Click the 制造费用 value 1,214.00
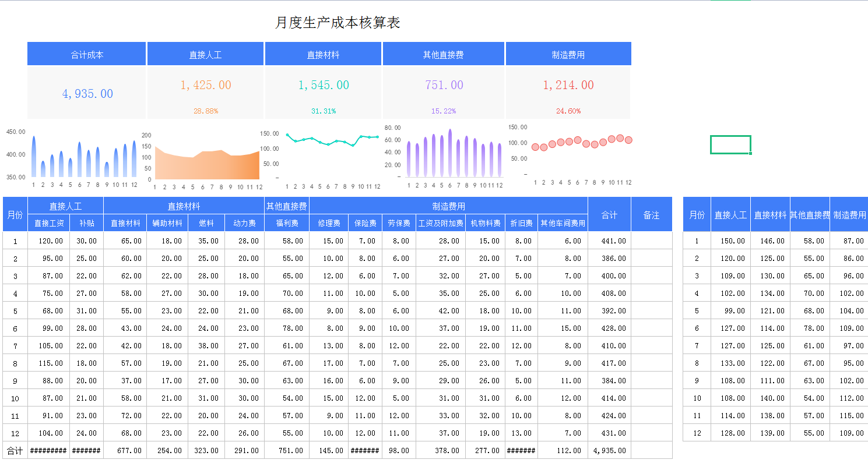The height and width of the screenshot is (463, 868). pyautogui.click(x=568, y=84)
